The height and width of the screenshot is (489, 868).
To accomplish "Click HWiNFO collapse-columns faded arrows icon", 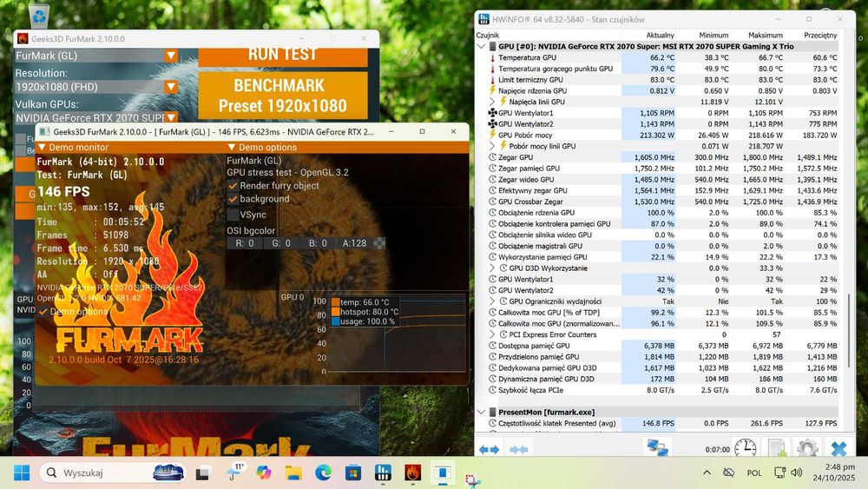I will [x=519, y=449].
